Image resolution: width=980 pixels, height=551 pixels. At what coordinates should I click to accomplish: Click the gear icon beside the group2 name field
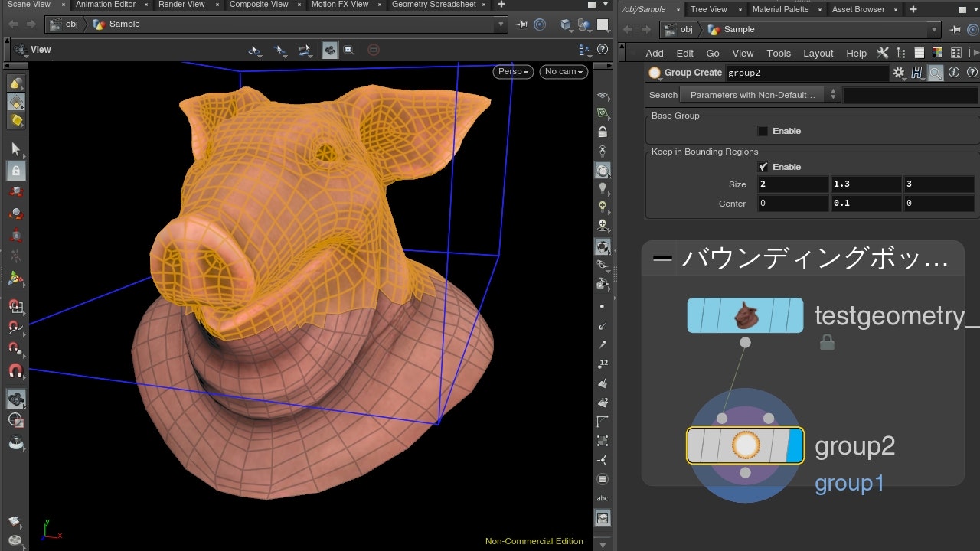pyautogui.click(x=898, y=73)
